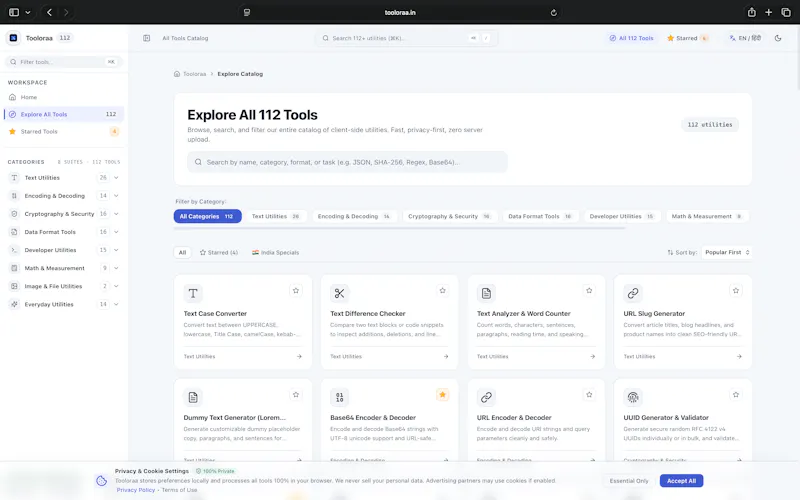Select the All Categories filter pill
The image size is (800, 500).
pyautogui.click(x=208, y=216)
